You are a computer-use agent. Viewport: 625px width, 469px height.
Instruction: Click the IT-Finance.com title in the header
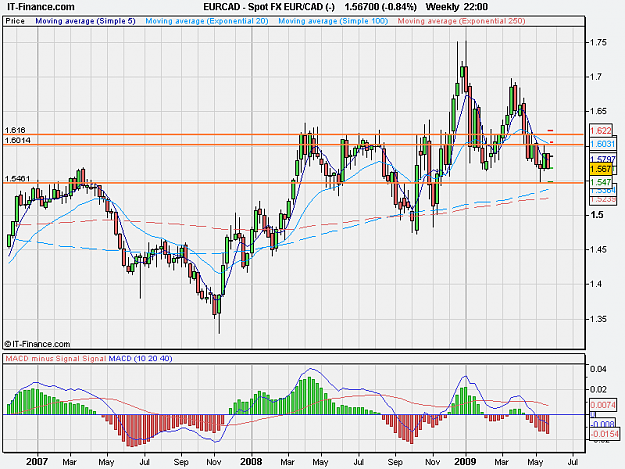pos(41,7)
